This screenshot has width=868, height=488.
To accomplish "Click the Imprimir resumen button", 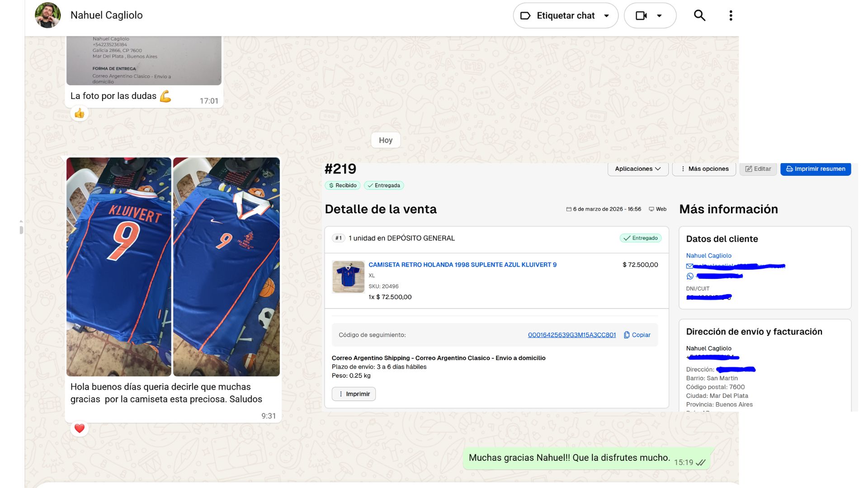I will (x=816, y=169).
